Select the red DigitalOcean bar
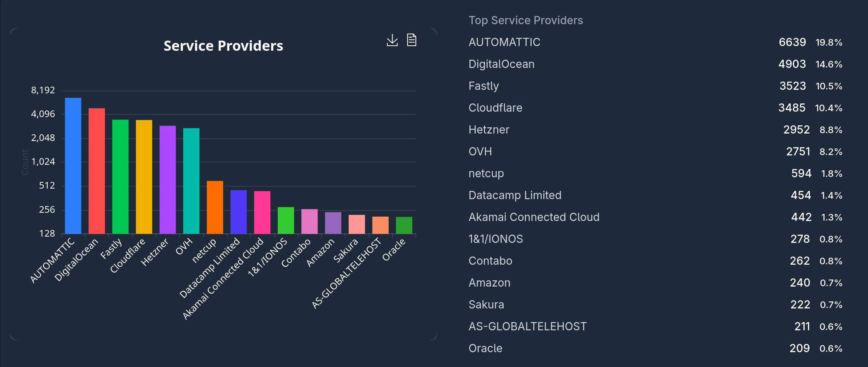 [97, 171]
